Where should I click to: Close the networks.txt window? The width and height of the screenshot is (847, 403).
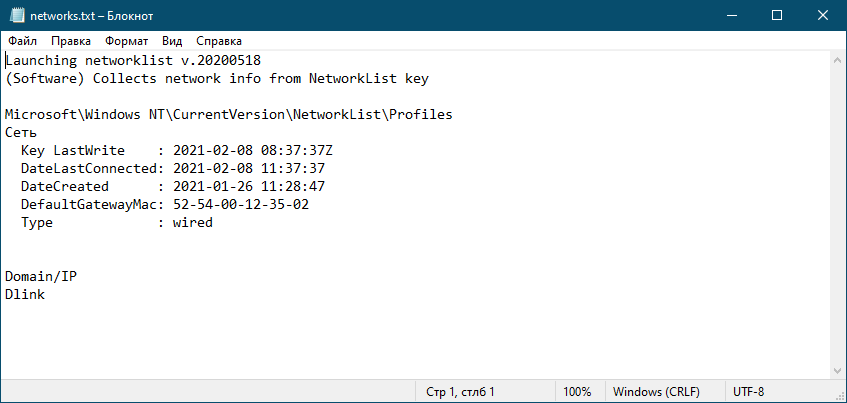[823, 15]
